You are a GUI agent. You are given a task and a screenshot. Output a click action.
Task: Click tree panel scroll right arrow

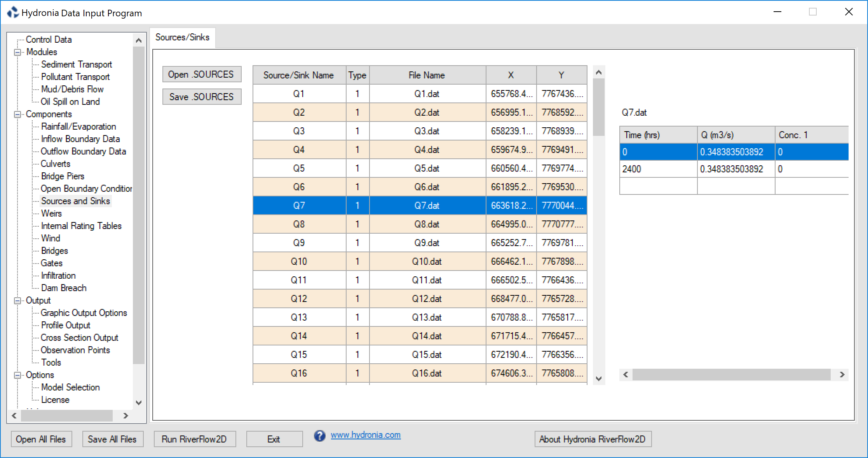tap(125, 416)
